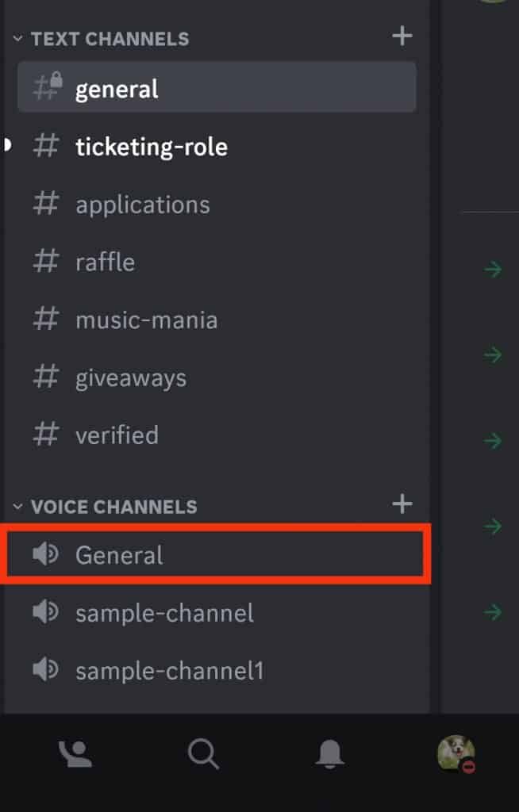Tap the unread indicator beside ticketing-role
The height and width of the screenshot is (812, 519).
(x=3, y=146)
